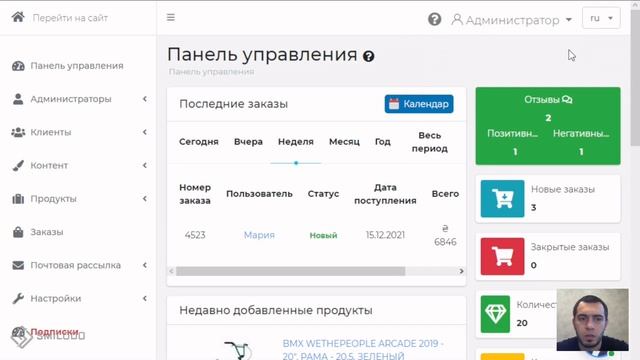This screenshot has height=360, width=640.
Task: Open the Отзывы green card
Action: coord(548,126)
